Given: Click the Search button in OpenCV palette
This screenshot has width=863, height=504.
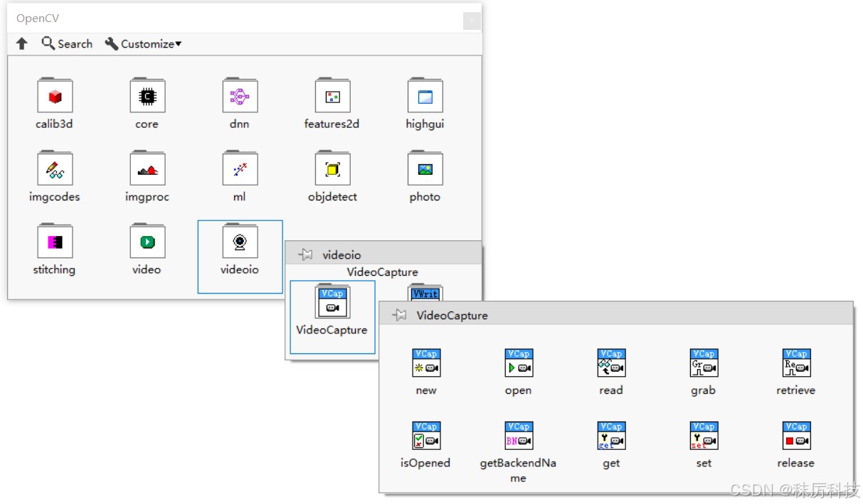Looking at the screenshot, I should click(67, 43).
